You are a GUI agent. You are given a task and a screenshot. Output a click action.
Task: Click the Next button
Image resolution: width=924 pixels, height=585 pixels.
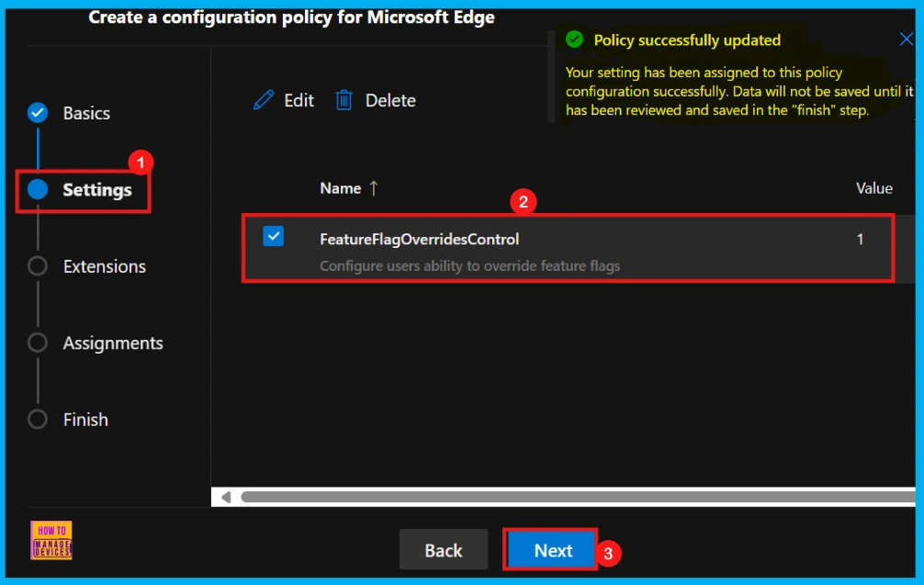click(x=553, y=550)
